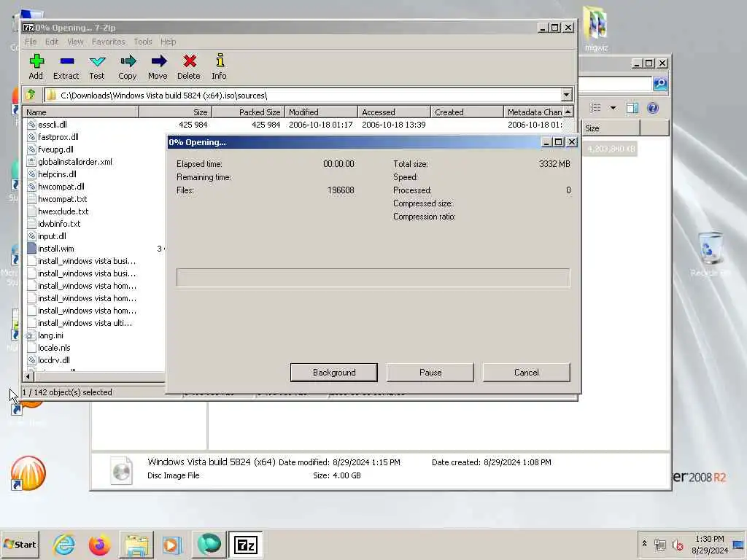Select globalinstallorder.xml file
This screenshot has width=747, height=560.
click(x=75, y=162)
